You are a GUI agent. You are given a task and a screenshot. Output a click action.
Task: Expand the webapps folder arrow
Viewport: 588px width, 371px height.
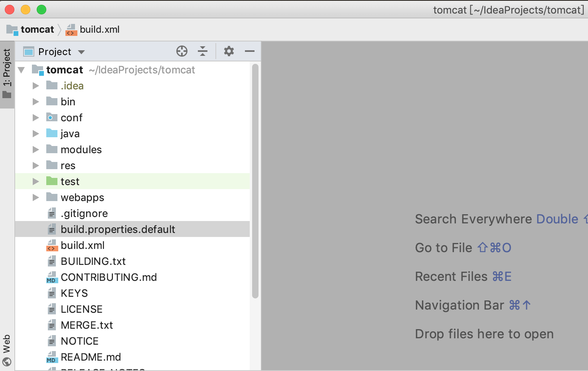pos(36,197)
